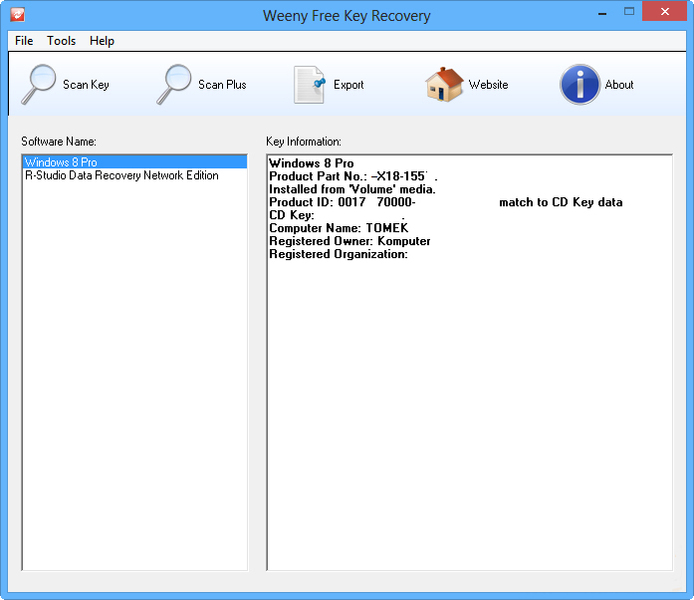This screenshot has width=694, height=600.
Task: Select Windows 8 Pro in software list
Action: coord(135,162)
